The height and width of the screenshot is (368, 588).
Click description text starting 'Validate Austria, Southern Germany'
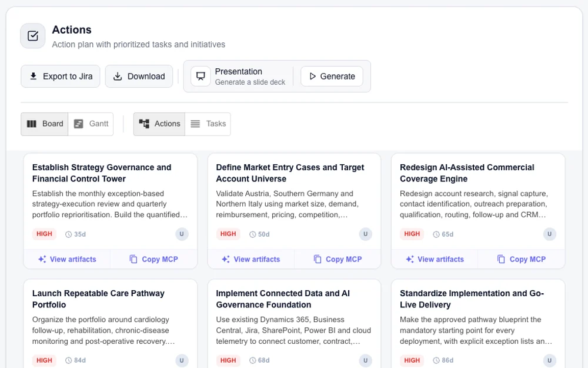(288, 204)
